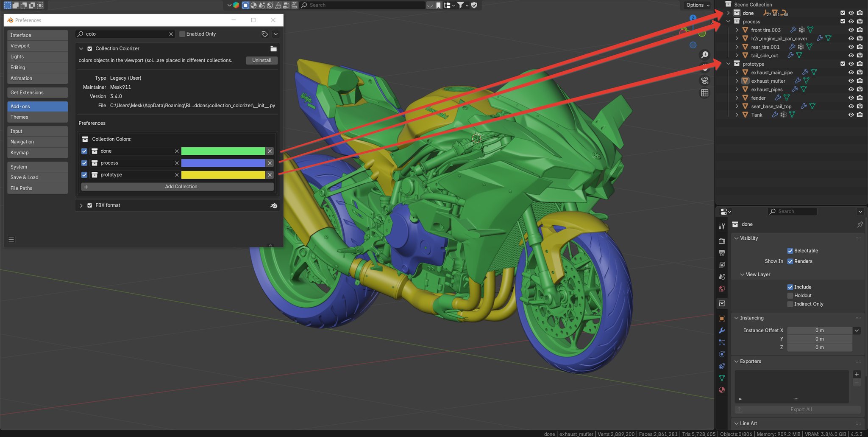868x437 pixels.
Task: Toggle the Enabled Only checkbox
Action: click(x=182, y=34)
